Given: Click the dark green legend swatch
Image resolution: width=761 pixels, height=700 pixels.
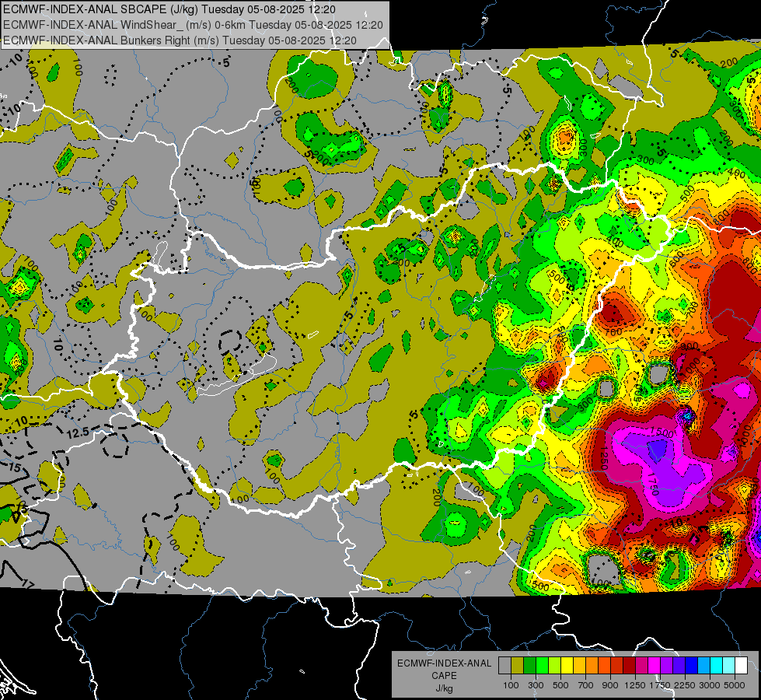Looking at the screenshot, I should 529,665.
